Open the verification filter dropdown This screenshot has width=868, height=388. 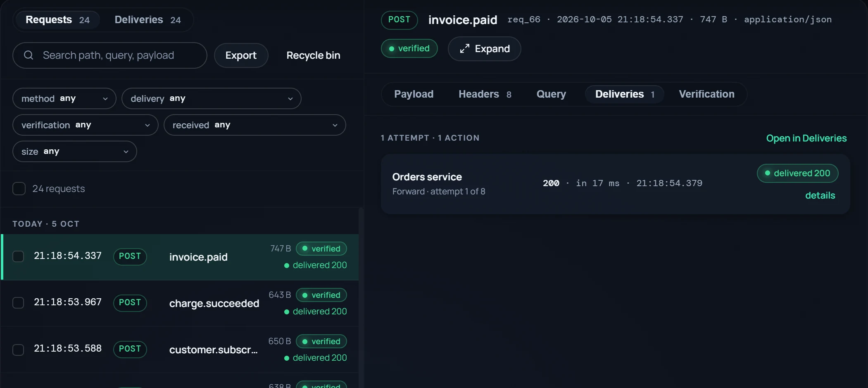(x=86, y=125)
